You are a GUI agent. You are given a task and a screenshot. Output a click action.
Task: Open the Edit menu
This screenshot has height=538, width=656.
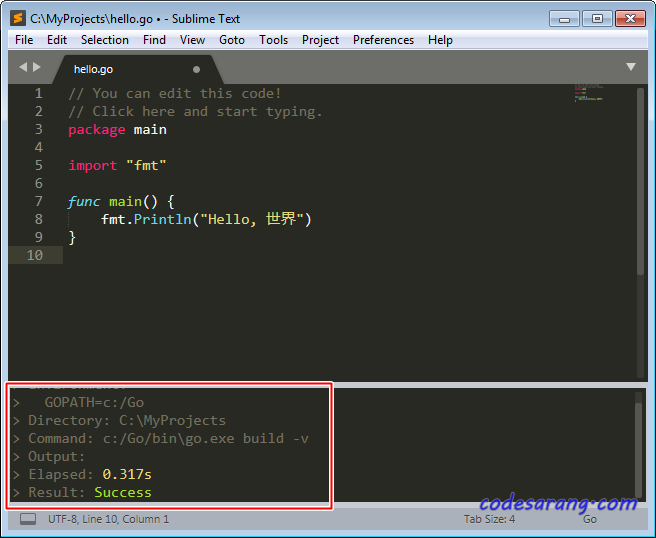[x=57, y=40]
